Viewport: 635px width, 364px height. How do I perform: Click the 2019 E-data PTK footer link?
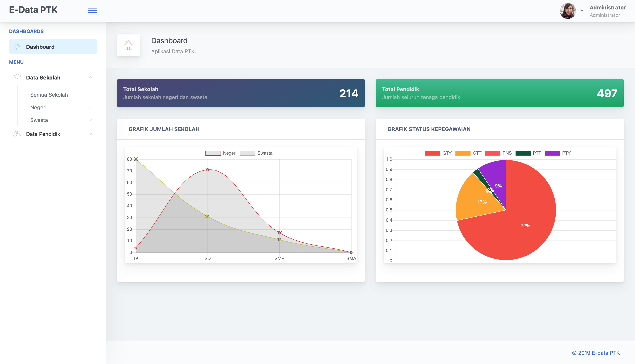point(596,353)
